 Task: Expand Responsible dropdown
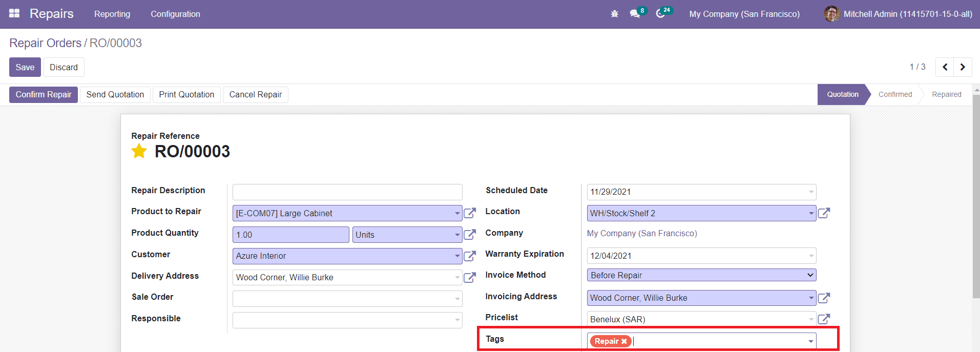click(457, 320)
